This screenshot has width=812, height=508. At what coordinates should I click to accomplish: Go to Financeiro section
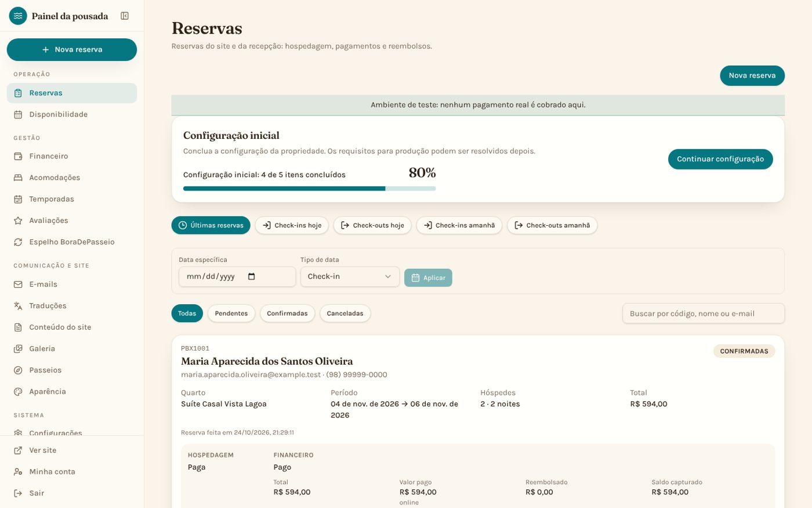pos(72,156)
